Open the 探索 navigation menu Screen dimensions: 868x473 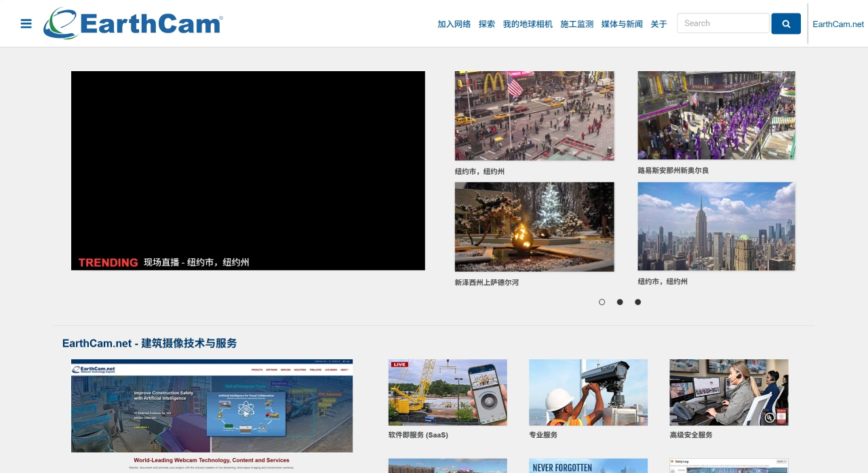(486, 24)
